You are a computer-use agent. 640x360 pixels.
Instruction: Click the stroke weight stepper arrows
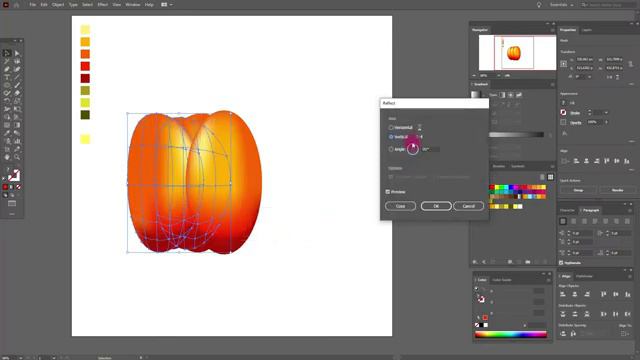(x=589, y=113)
